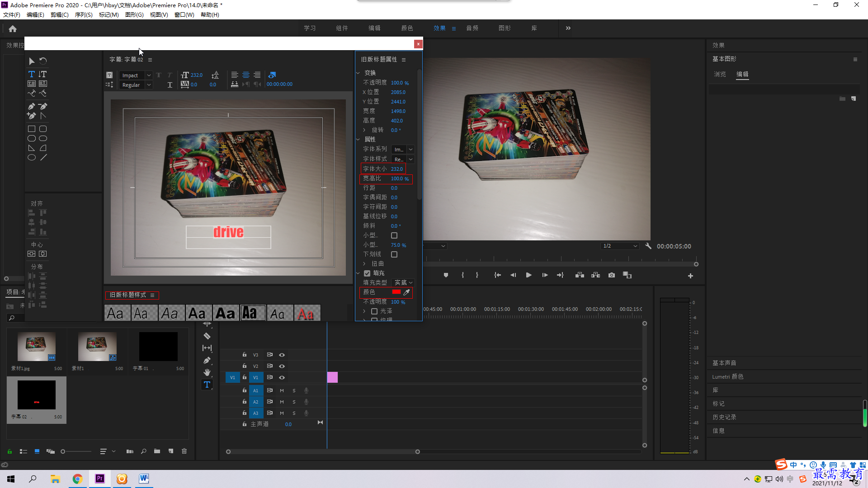The height and width of the screenshot is (488, 868).
Task: Select the Rectangle shape tool
Action: 31,129
